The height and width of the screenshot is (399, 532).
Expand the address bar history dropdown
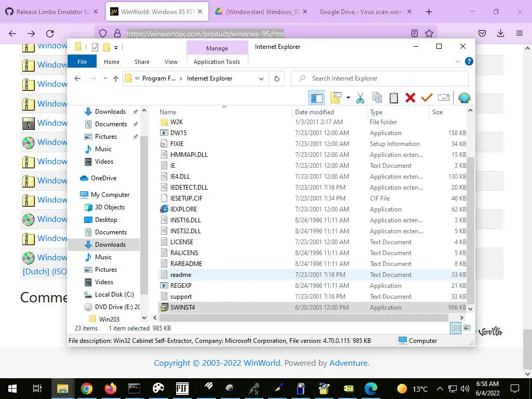click(261, 79)
